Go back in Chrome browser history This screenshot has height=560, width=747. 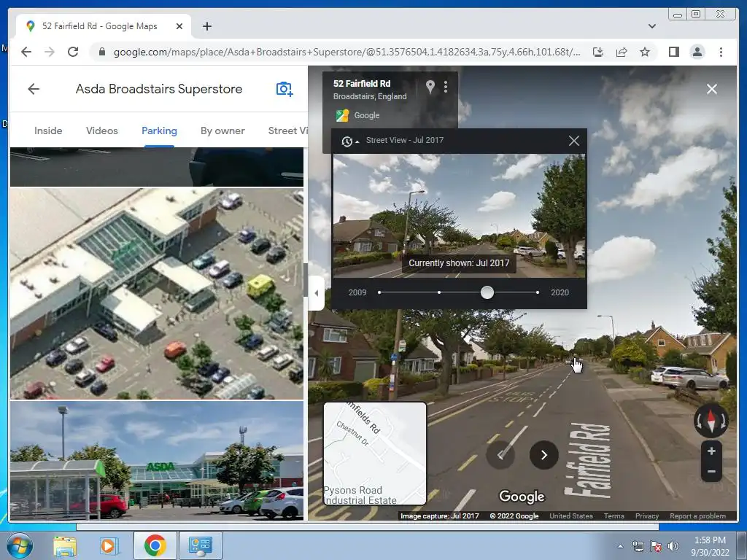pyautogui.click(x=26, y=52)
